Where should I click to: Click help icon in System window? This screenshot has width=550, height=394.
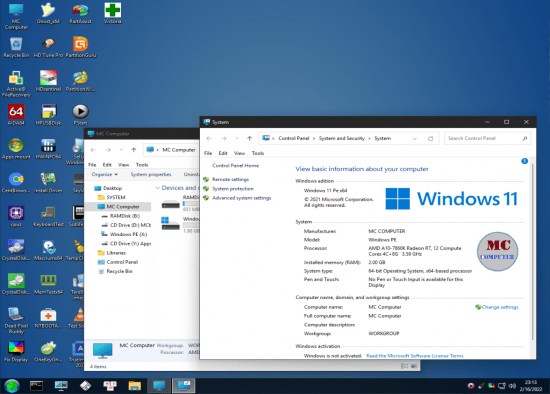point(524,161)
